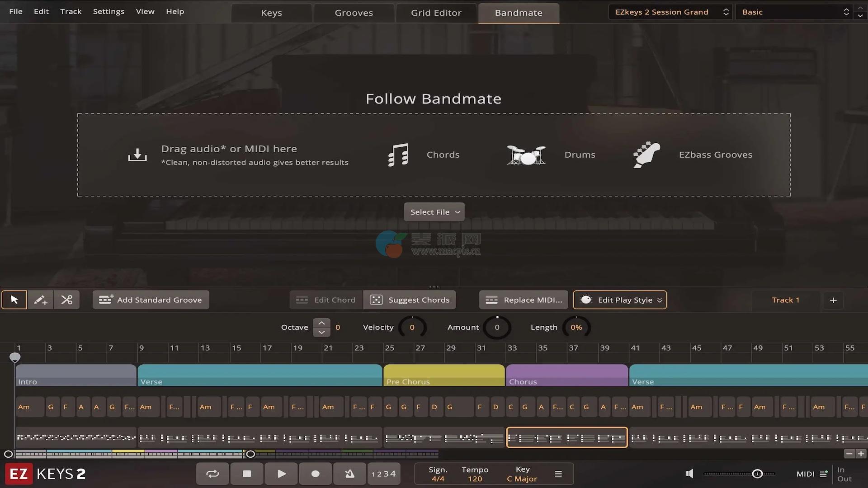Click the master volume slider knob
This screenshot has width=868, height=488.
[757, 474]
